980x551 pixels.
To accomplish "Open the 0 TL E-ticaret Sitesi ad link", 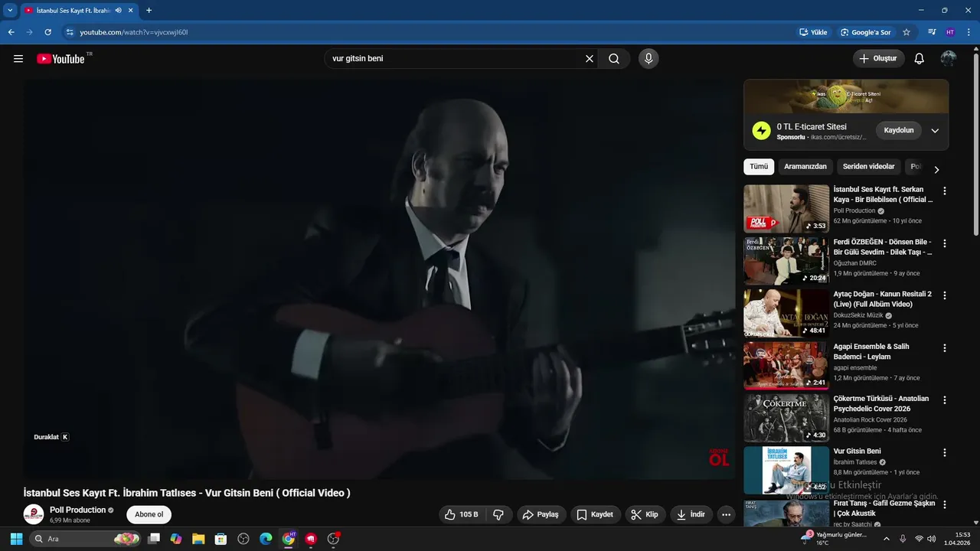I will point(812,126).
